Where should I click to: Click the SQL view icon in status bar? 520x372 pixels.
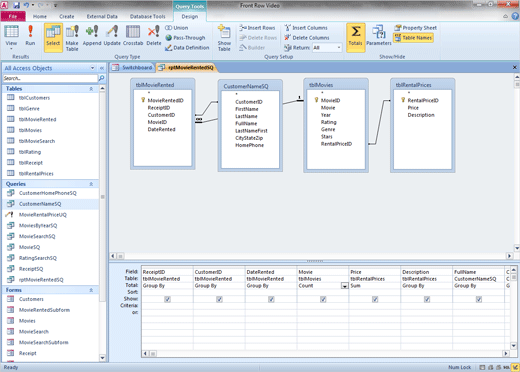[507, 367]
